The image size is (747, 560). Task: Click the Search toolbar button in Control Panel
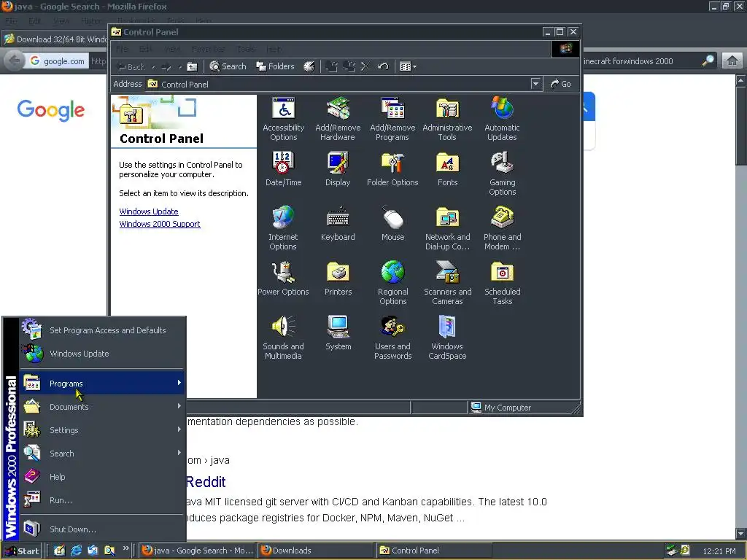pyautogui.click(x=228, y=66)
